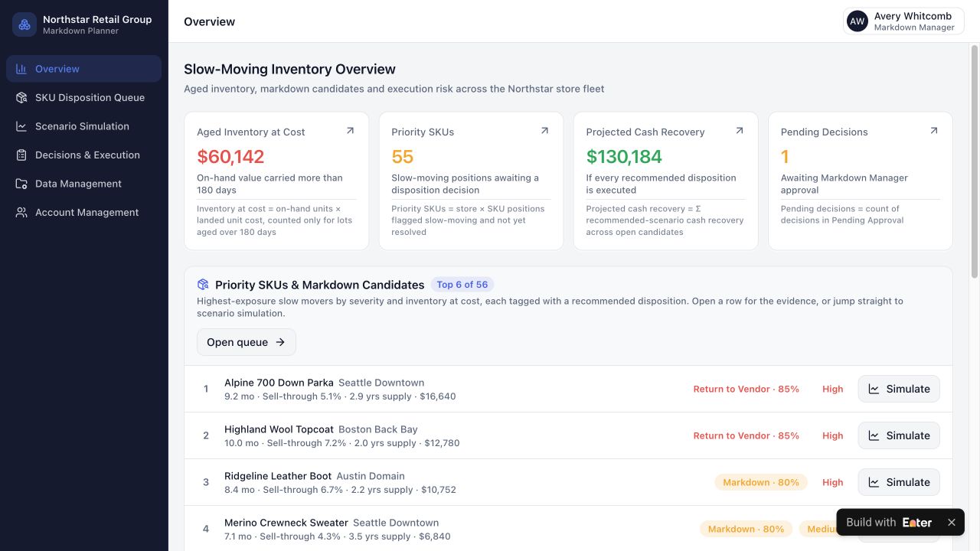This screenshot has height=551, width=980.
Task: Open the Merino Crewneck Sweater row
Action: pos(568,529)
